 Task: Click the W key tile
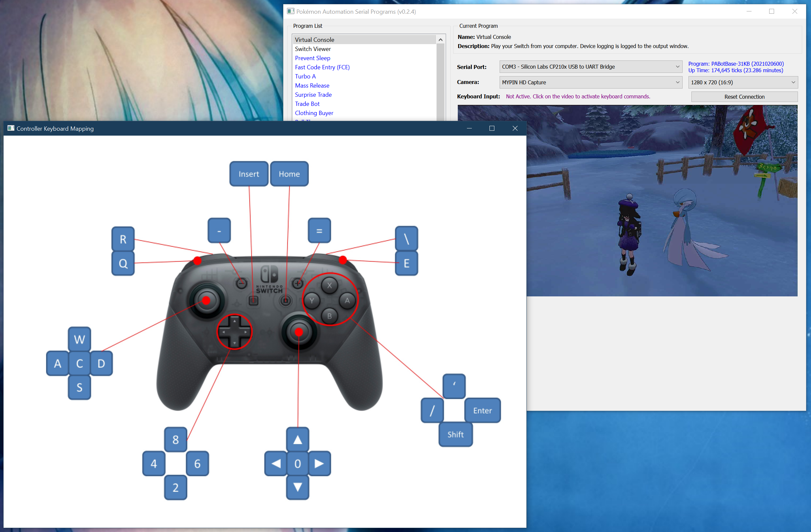pyautogui.click(x=79, y=339)
